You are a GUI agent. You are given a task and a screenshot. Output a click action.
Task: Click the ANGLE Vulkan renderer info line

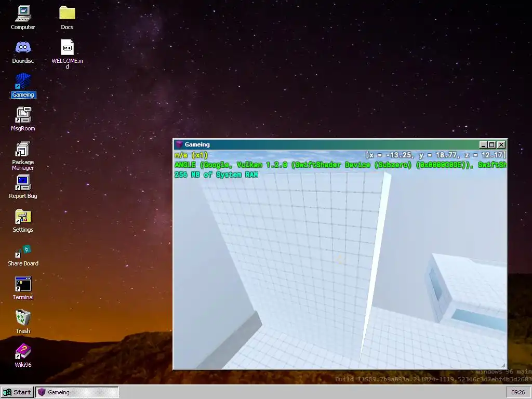pos(340,165)
